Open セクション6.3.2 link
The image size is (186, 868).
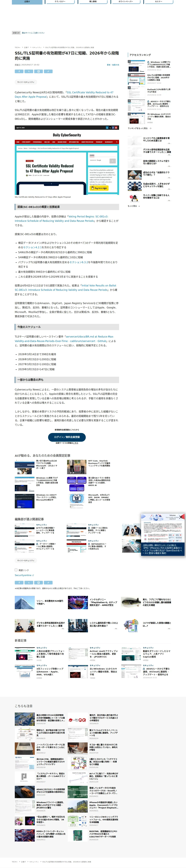click(79, 262)
